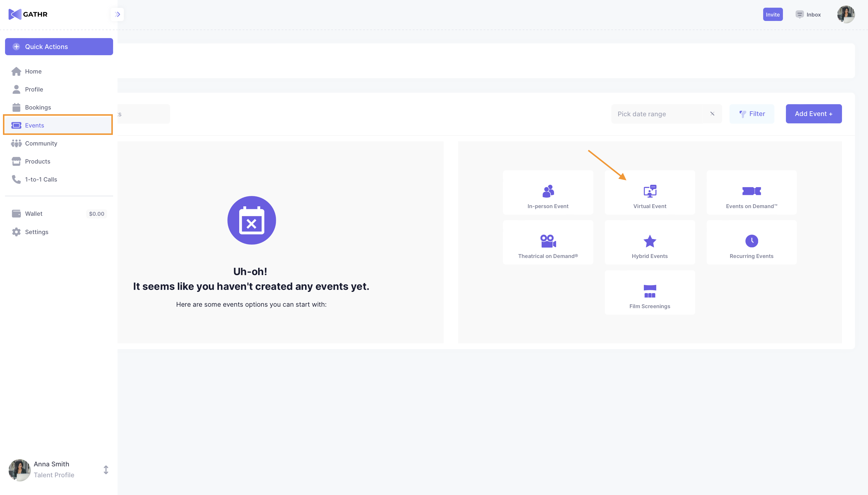The height and width of the screenshot is (495, 868).
Task: Open Settings from the sidebar
Action: (x=36, y=232)
